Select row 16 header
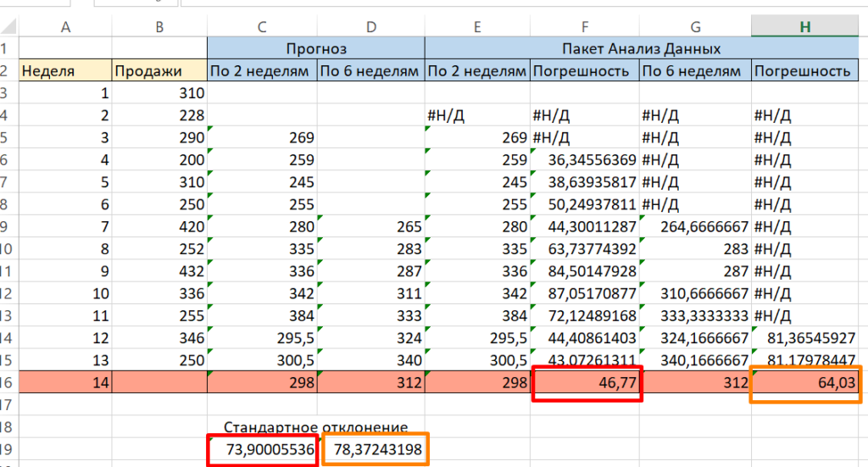Viewport: 868px width, 467px height. point(7,382)
